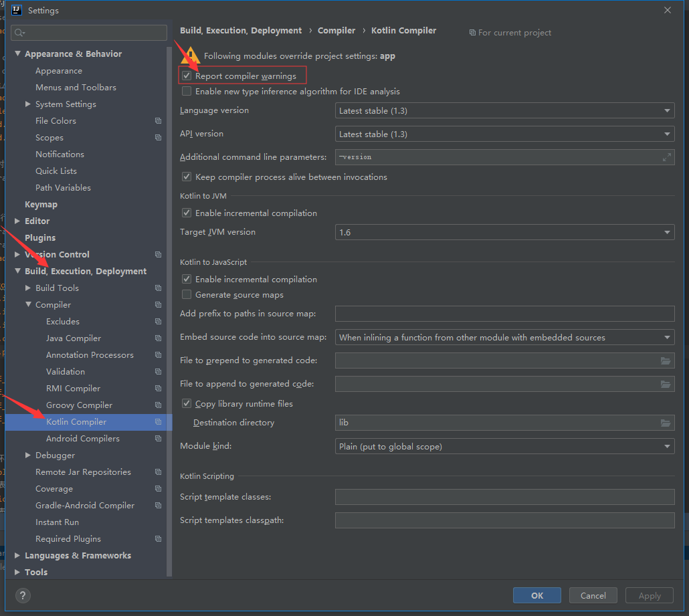
Task: Click the project-level icon beside Validation
Action: [158, 371]
